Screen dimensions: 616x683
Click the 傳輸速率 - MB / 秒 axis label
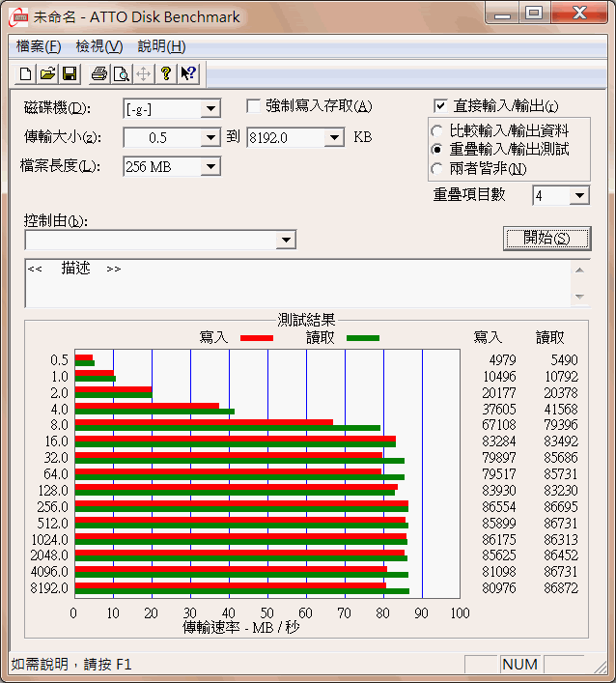pyautogui.click(x=240, y=628)
